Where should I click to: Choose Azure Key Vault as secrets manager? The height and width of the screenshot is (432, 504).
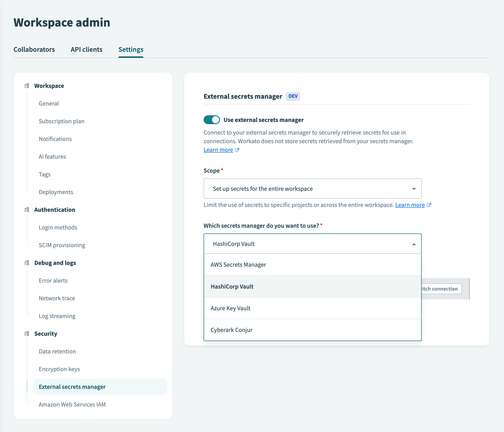(230, 308)
